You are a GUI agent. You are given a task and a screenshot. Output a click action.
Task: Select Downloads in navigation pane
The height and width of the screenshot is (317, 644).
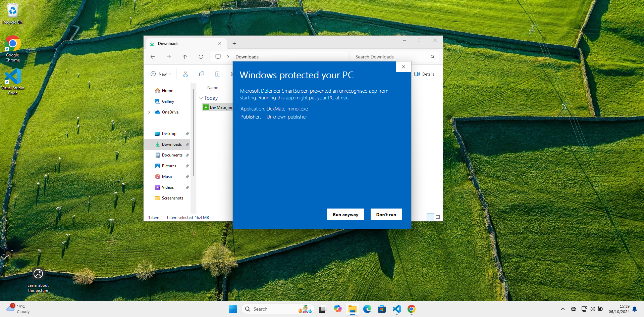coord(168,144)
